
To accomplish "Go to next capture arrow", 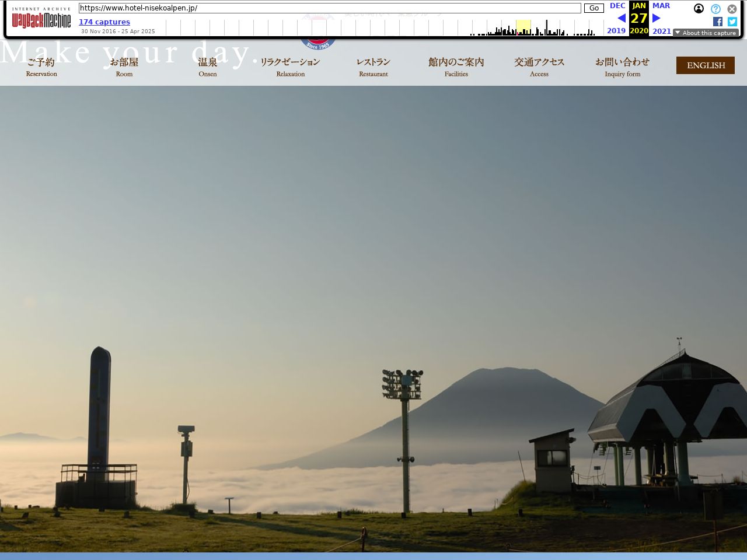I will point(657,18).
